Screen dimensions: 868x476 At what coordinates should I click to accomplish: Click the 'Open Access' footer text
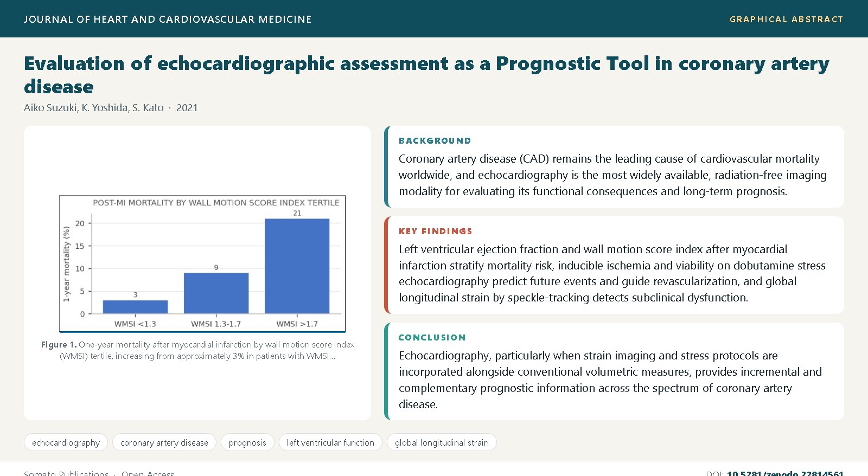(x=148, y=473)
